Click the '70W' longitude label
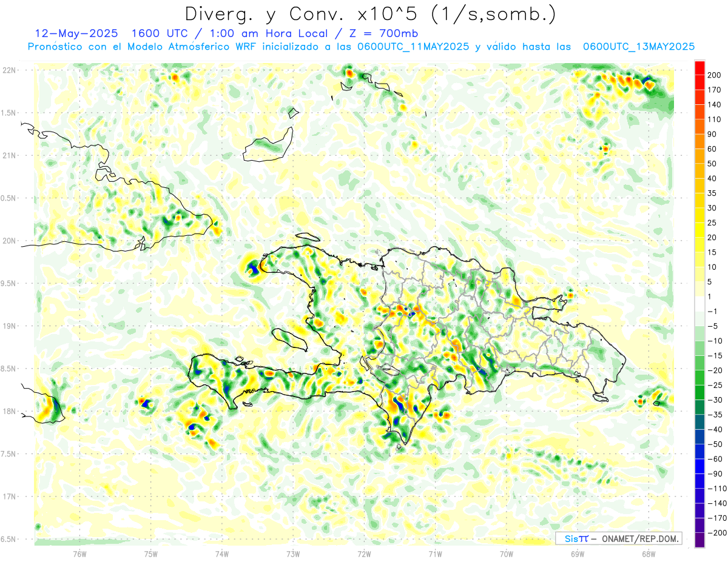This screenshot has width=728, height=562. (506, 554)
